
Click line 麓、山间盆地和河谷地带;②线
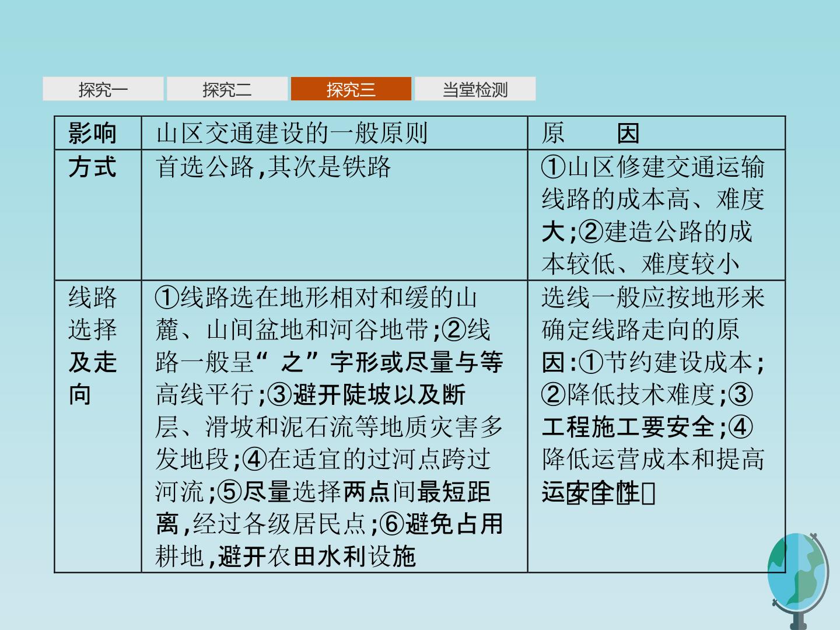pyautogui.click(x=323, y=330)
